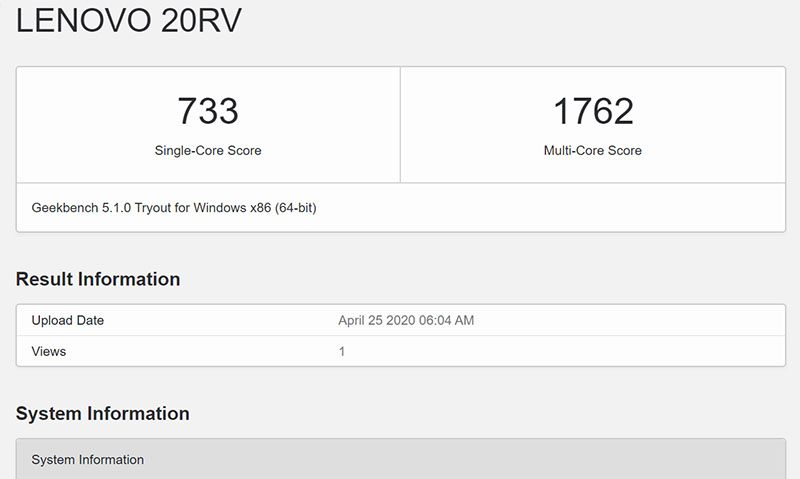Click the System Information table header row
800x479 pixels.
point(401,459)
